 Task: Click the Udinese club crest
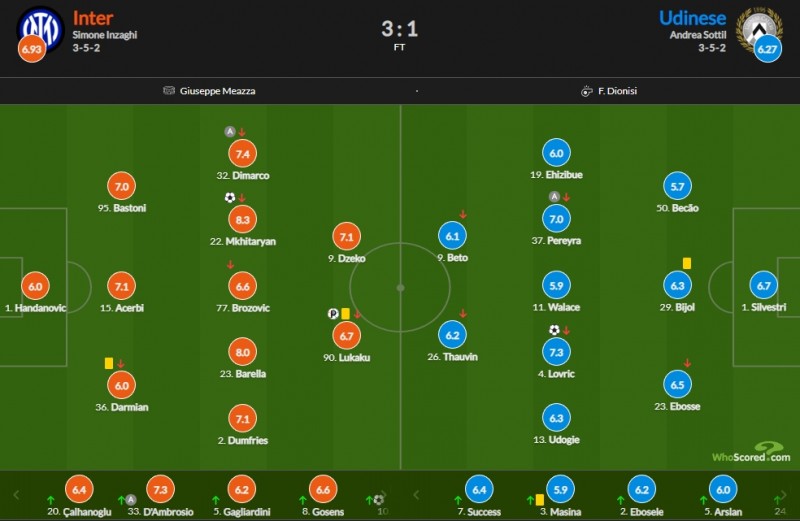(758, 26)
